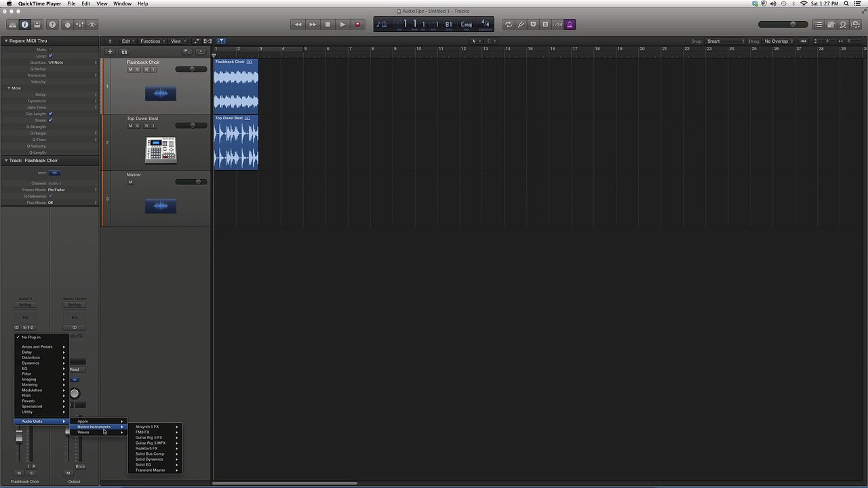Open the Note Pads button
Screen dimensions: 868x488
(831, 24)
